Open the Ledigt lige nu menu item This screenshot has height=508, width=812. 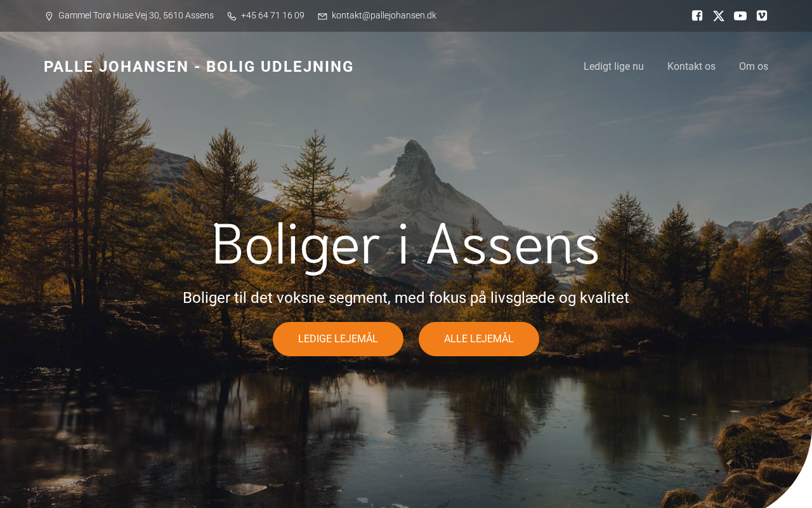[613, 67]
